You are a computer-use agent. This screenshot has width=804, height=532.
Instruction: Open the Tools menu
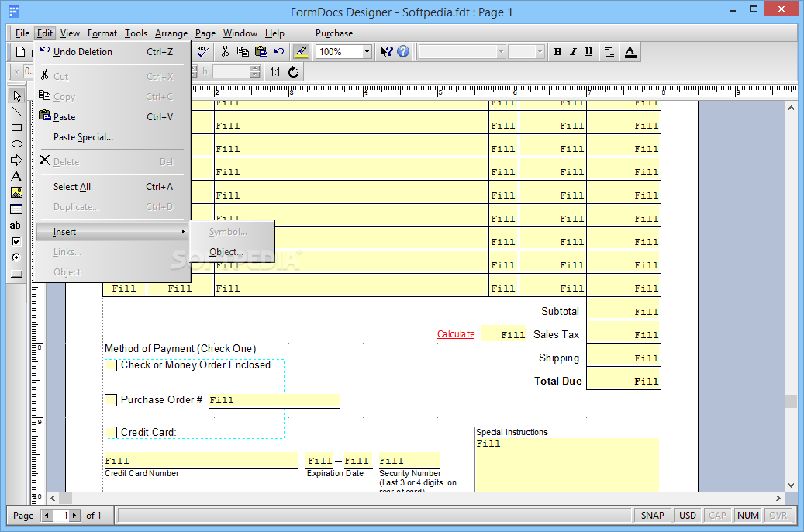pyautogui.click(x=136, y=33)
